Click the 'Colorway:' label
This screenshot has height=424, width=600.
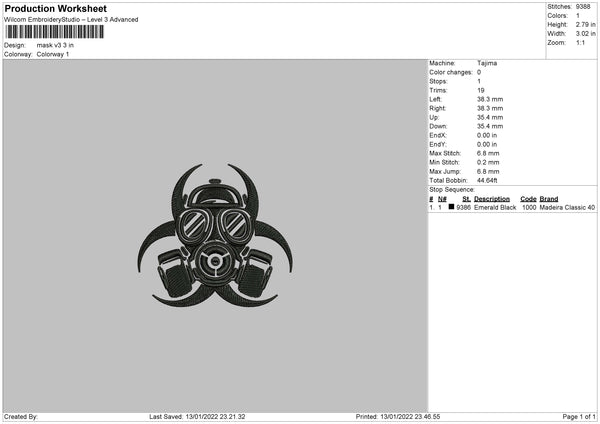pyautogui.click(x=18, y=54)
